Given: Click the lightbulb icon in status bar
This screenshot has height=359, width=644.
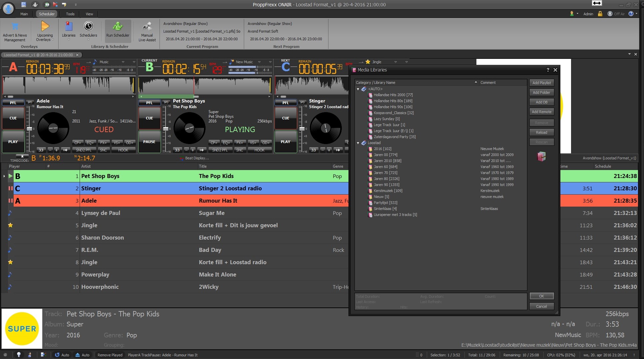Looking at the screenshot, I should (19, 355).
